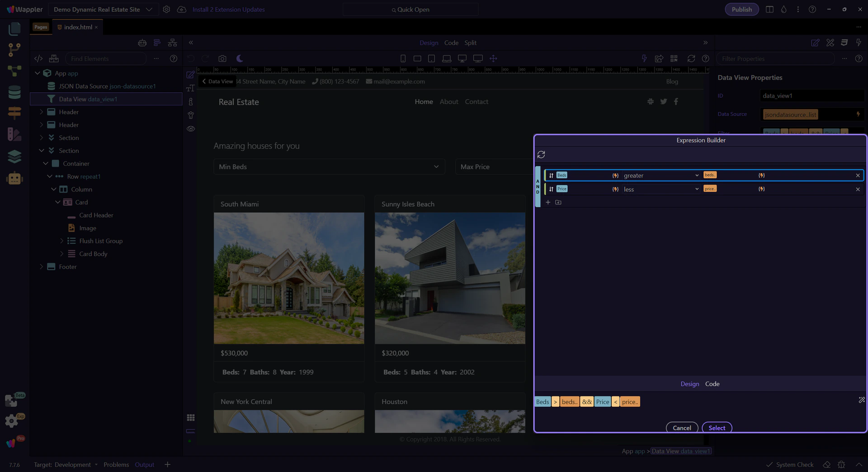The image size is (868, 472).
Task: Toggle the split layout panel icon
Action: (769, 10)
